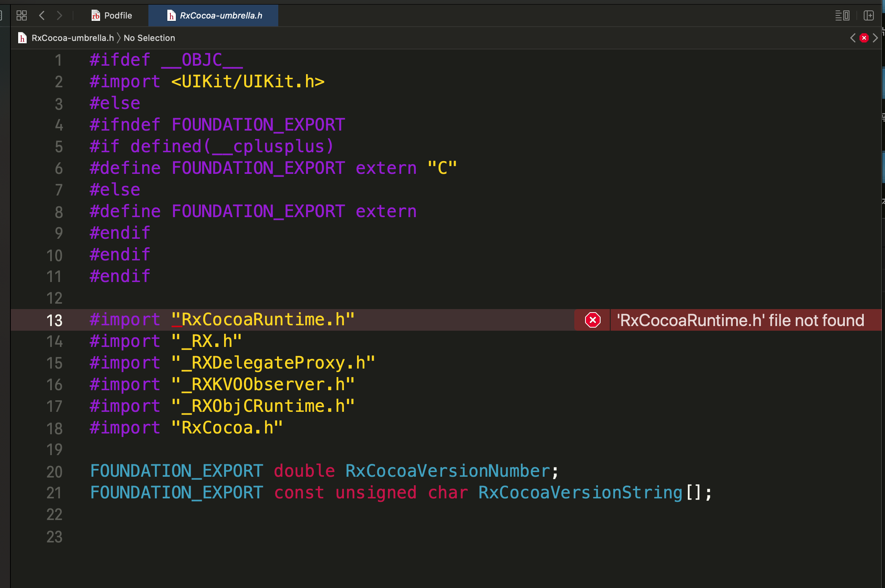Click RxCocoaVersionNumber identifier

pos(448,471)
